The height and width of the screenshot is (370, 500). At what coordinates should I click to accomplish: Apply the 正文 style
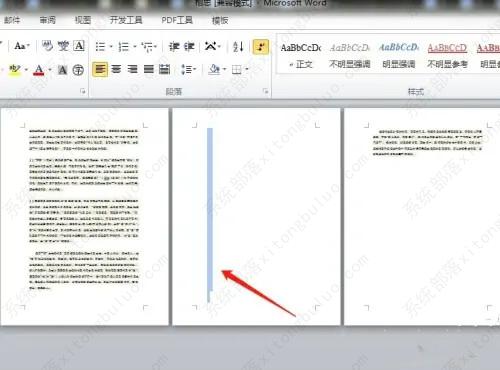[301, 55]
